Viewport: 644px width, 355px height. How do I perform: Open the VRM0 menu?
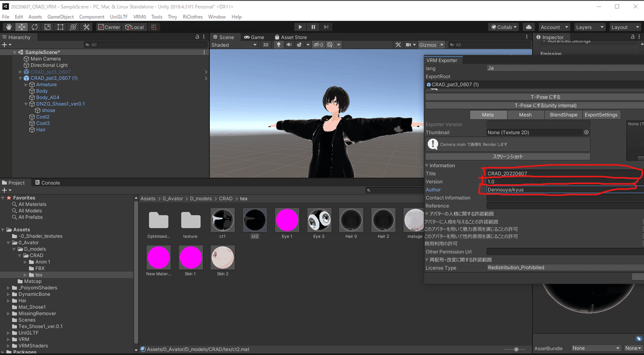coord(140,17)
